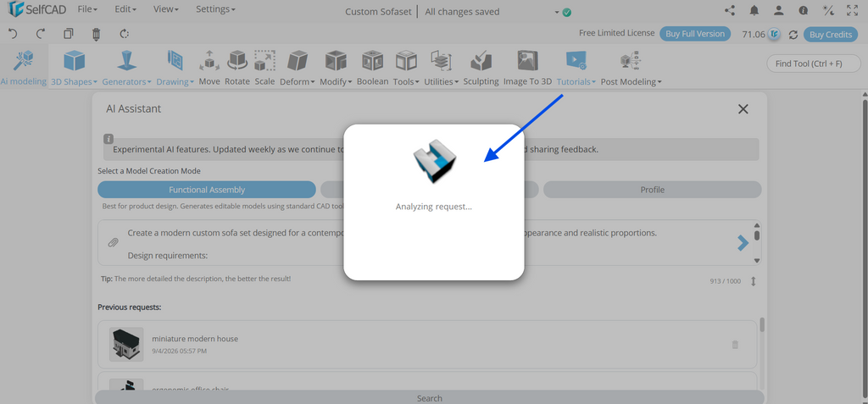868x404 pixels.
Task: Expand the Tools dropdown arrow
Action: point(417,82)
